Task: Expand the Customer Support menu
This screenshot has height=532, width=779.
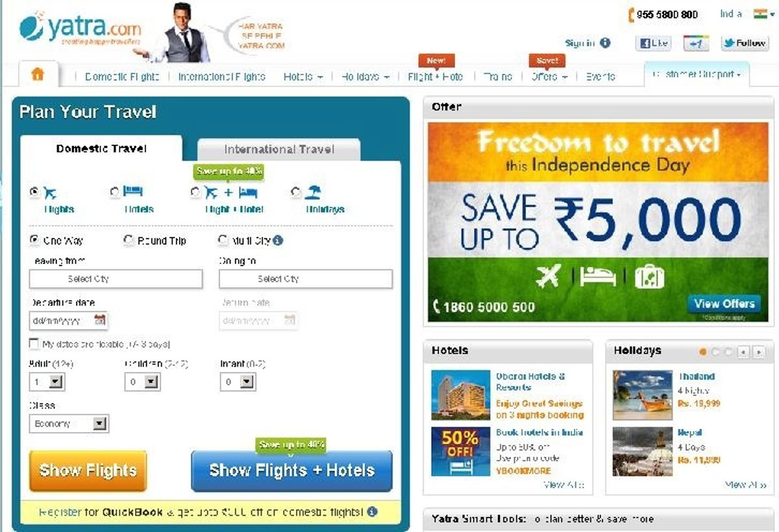Action: [697, 75]
